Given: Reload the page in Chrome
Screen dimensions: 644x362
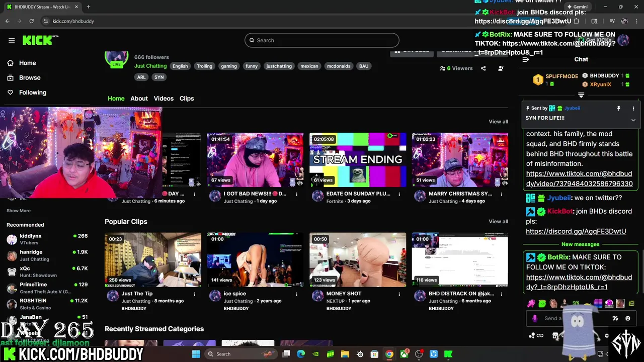Looking at the screenshot, I should 31,21.
